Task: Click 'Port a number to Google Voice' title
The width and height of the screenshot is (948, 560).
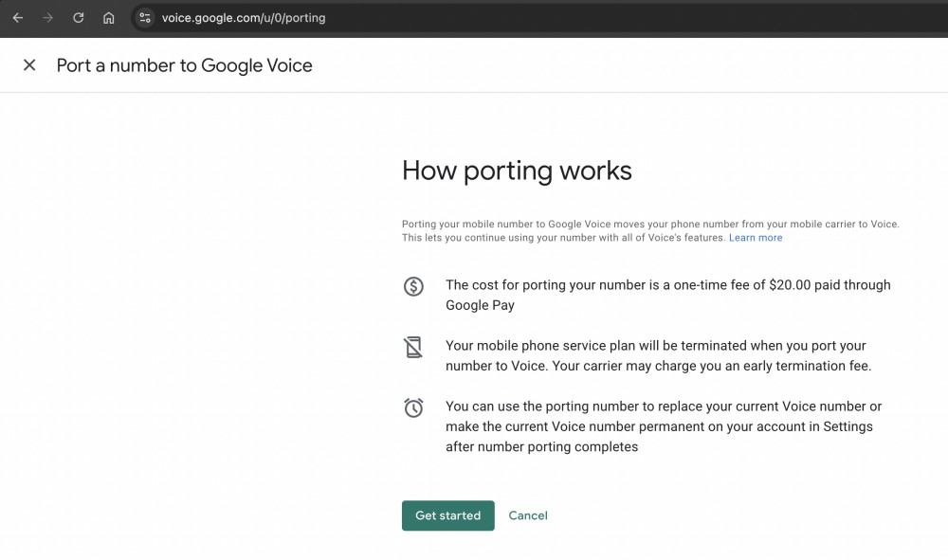Action: [x=185, y=65]
